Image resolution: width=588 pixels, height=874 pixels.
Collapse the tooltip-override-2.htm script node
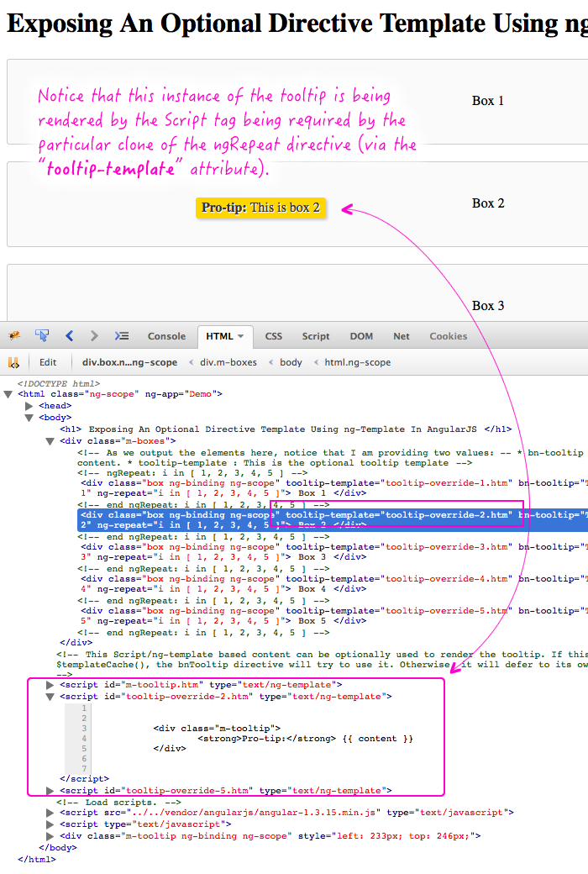click(x=50, y=697)
